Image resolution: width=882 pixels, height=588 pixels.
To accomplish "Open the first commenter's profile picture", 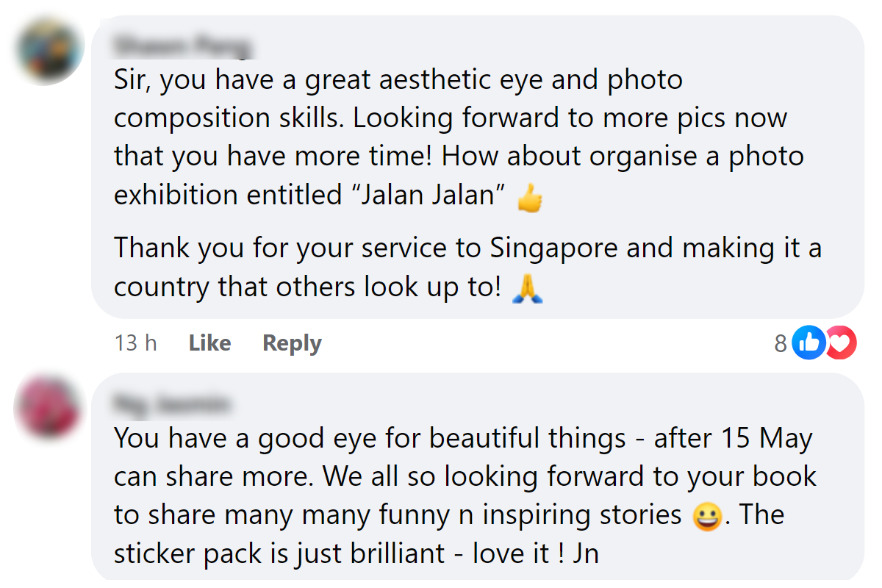I will point(49,51).
